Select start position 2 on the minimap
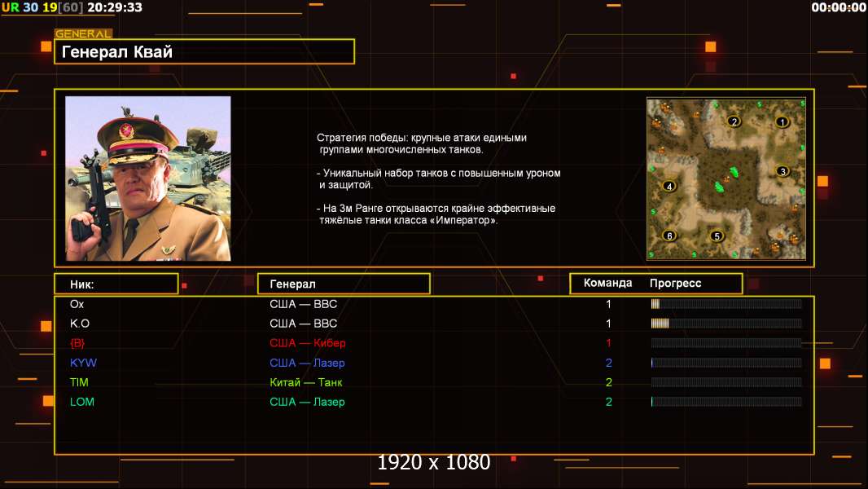 coord(734,122)
